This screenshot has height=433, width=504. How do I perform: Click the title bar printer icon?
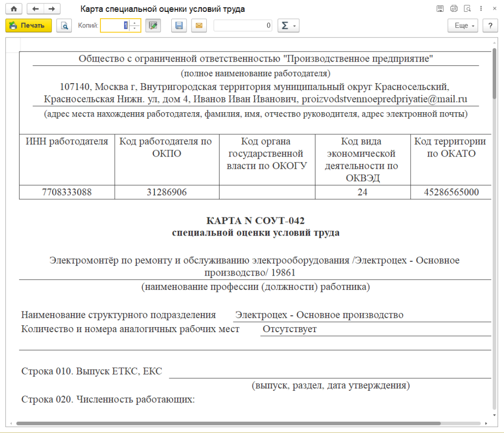[454, 9]
